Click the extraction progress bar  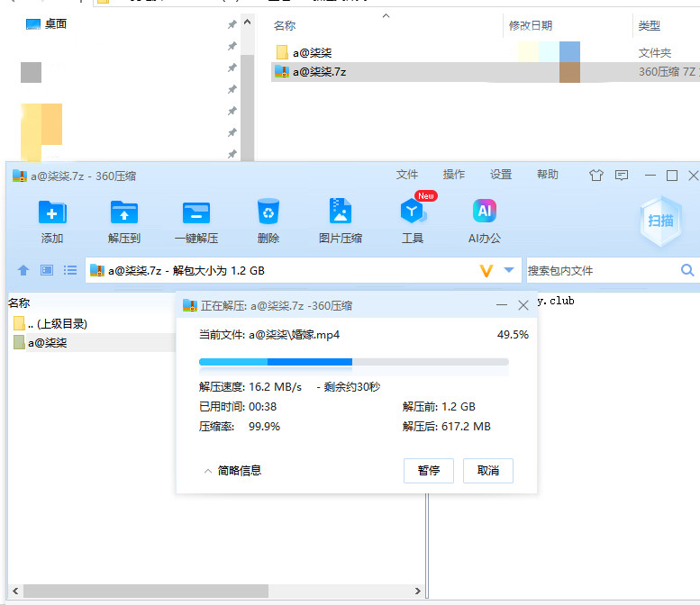353,362
